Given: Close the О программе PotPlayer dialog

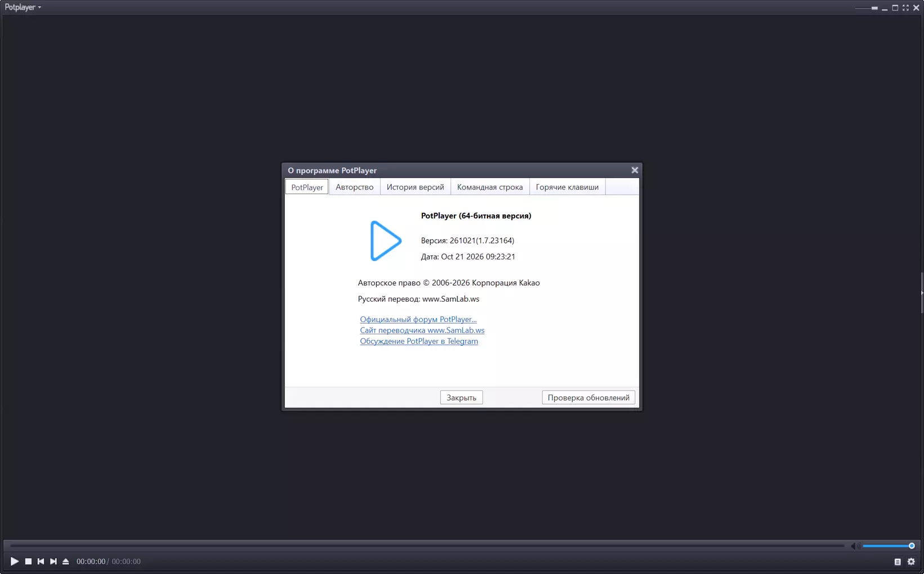Looking at the screenshot, I should [635, 170].
